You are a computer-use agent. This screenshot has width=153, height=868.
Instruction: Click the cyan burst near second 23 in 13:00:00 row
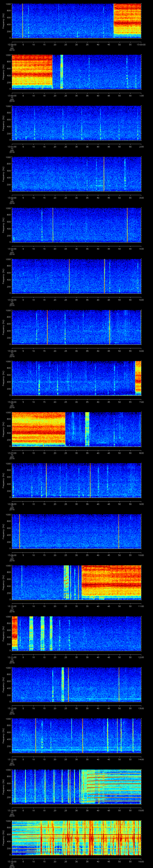pyautogui.click(x=62, y=72)
